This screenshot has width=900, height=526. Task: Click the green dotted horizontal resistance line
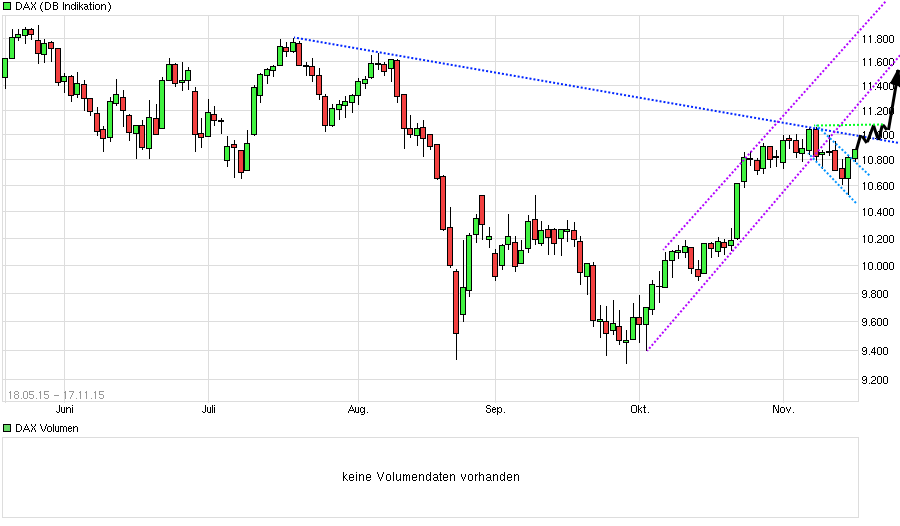840,125
